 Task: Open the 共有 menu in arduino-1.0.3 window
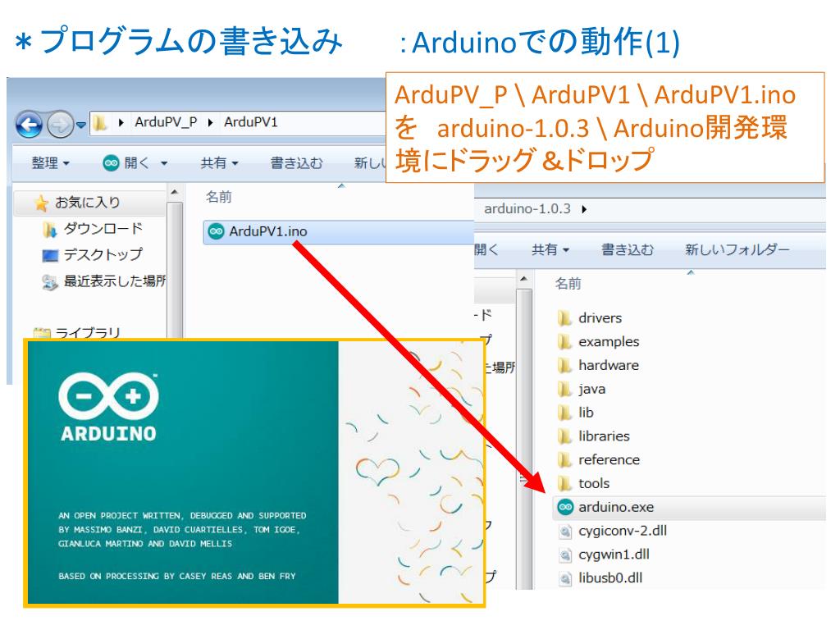[550, 249]
